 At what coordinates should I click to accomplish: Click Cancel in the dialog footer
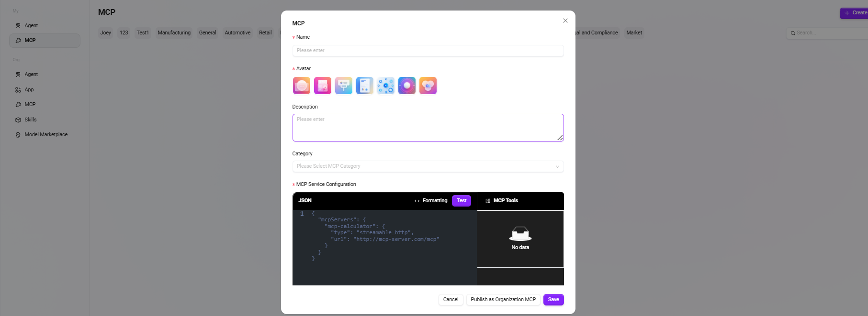451,300
